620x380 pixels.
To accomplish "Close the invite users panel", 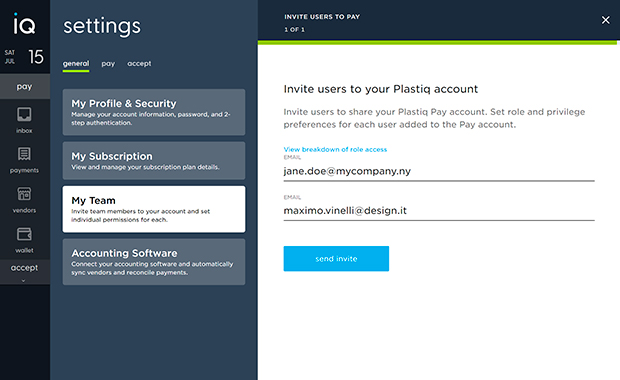I will [605, 20].
